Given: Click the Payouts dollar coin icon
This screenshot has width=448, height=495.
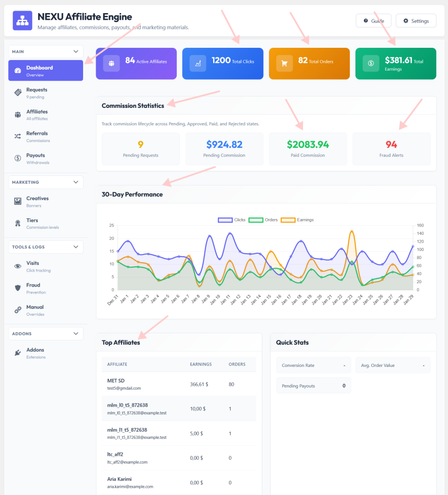Looking at the screenshot, I should tap(18, 158).
